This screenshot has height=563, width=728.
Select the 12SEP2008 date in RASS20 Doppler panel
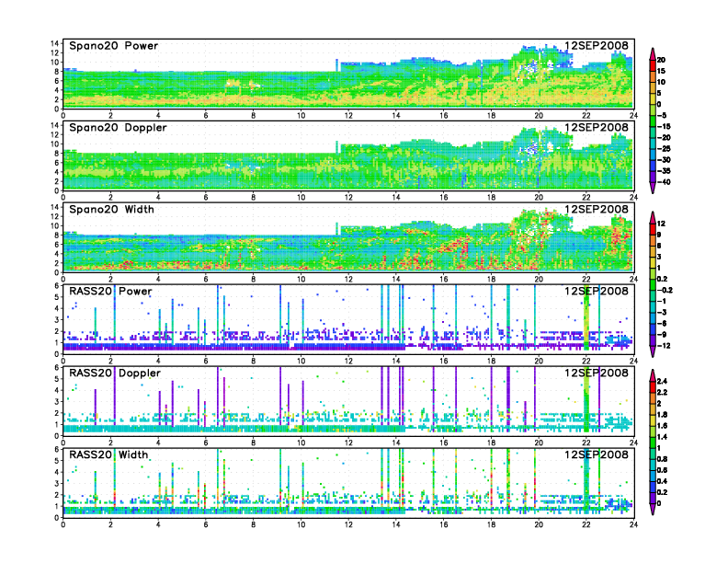coord(597,373)
